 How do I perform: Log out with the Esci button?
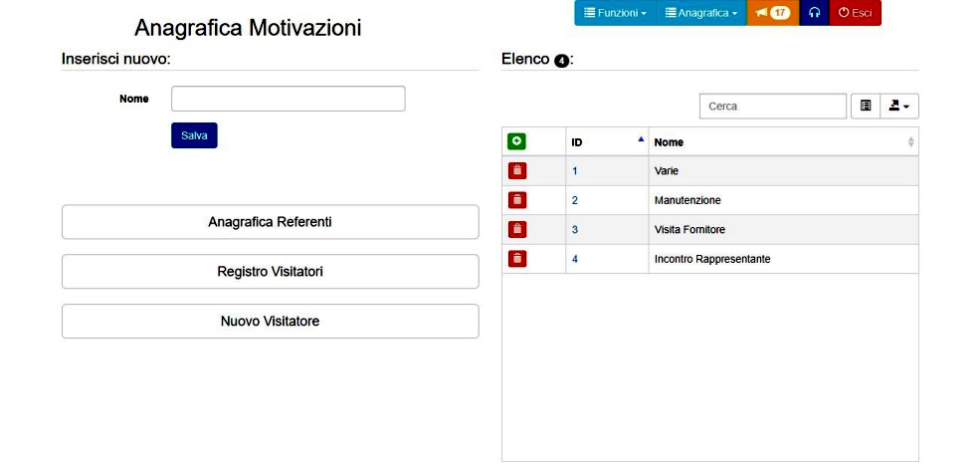[x=855, y=13]
